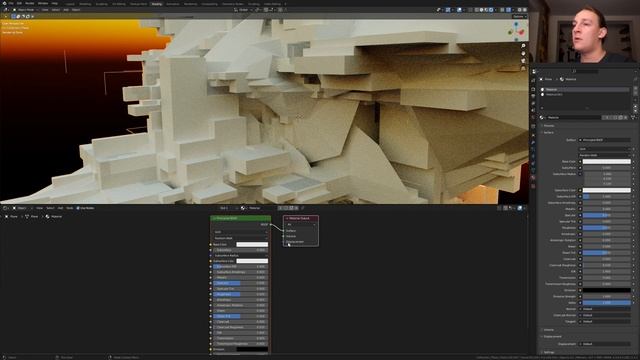Viewport: 640px width, 360px height.
Task: Switch to the Shading workspace tab
Action: click(x=156, y=4)
